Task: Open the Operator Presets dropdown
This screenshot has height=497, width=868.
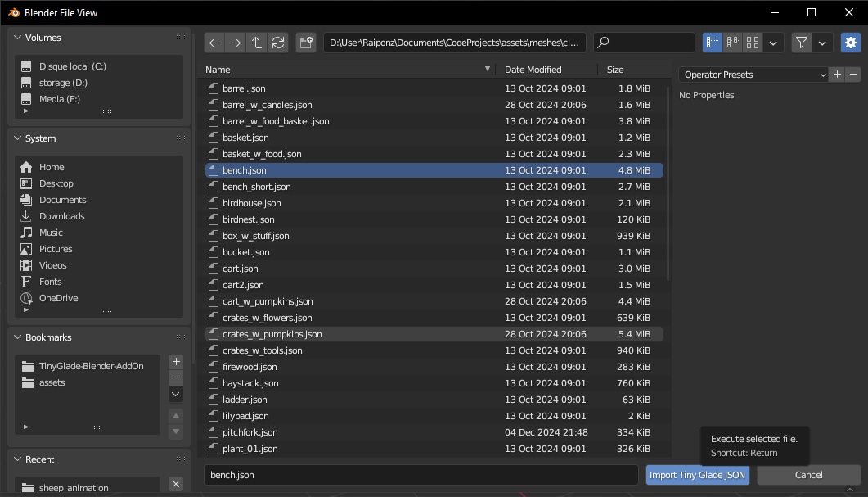Action: click(x=753, y=75)
